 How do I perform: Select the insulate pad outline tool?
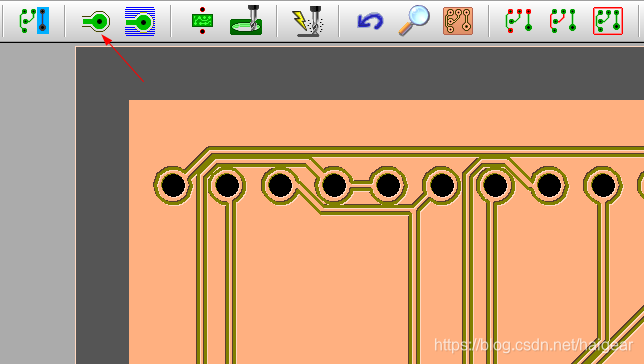96,21
